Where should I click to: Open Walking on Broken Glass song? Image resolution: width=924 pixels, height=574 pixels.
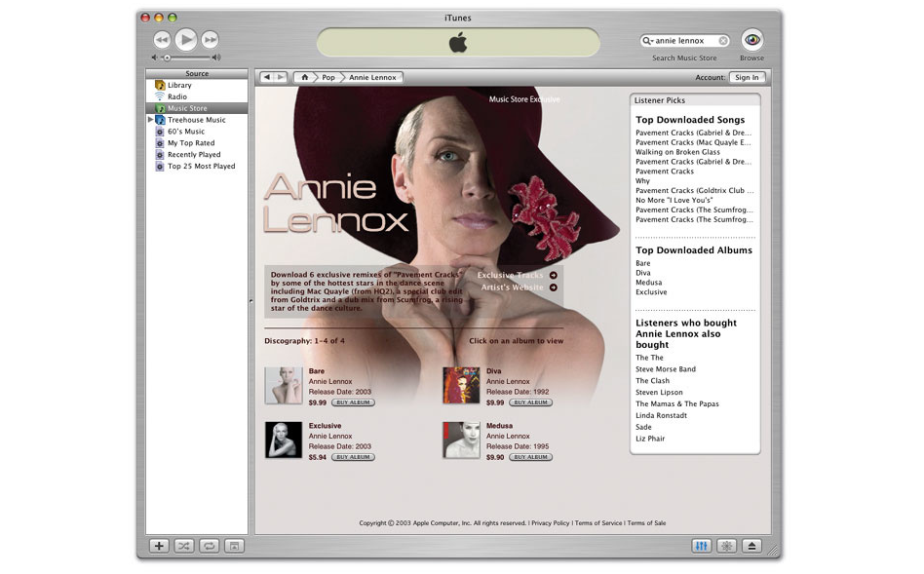pyautogui.click(x=677, y=152)
